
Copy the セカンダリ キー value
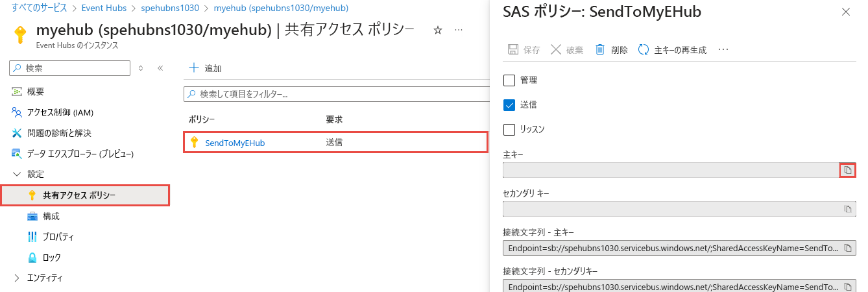point(847,209)
